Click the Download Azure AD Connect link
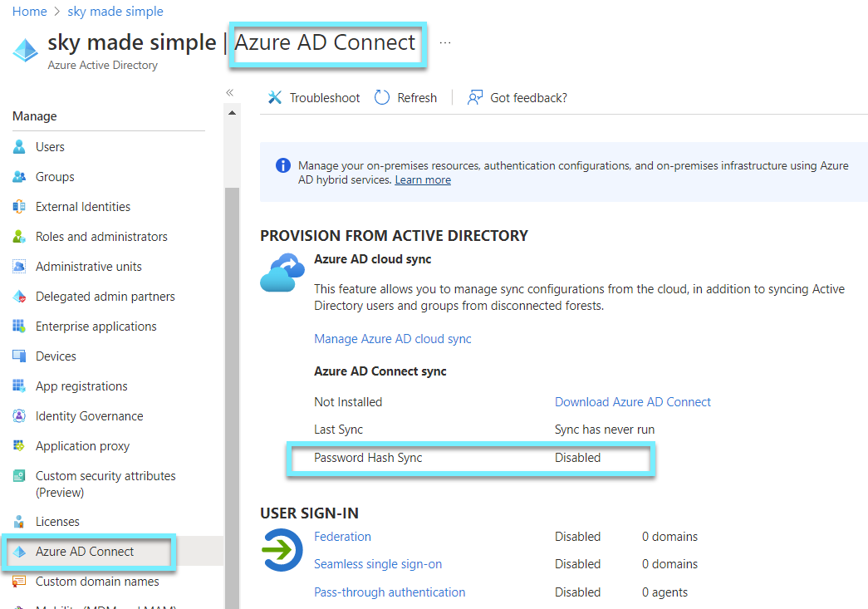This screenshot has width=868, height=609. (x=632, y=401)
